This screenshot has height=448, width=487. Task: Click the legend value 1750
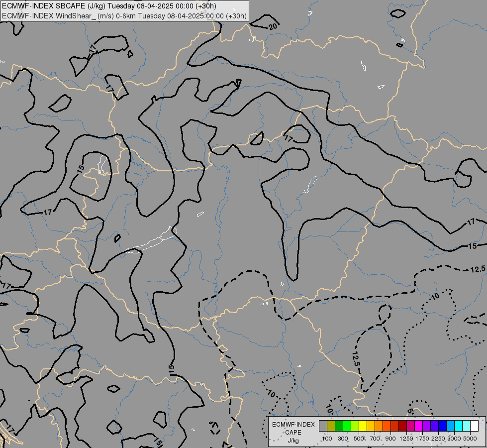[422, 439]
